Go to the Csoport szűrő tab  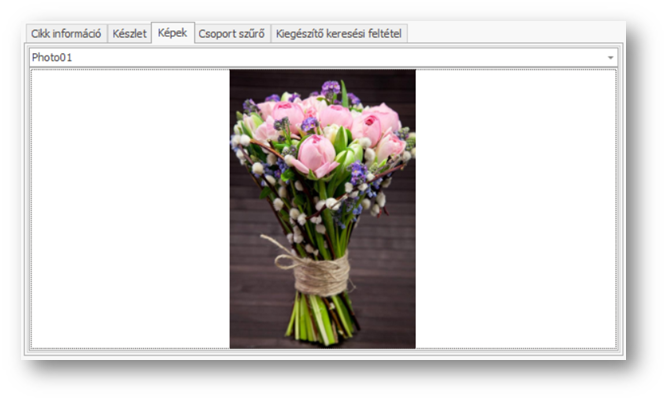click(x=232, y=34)
